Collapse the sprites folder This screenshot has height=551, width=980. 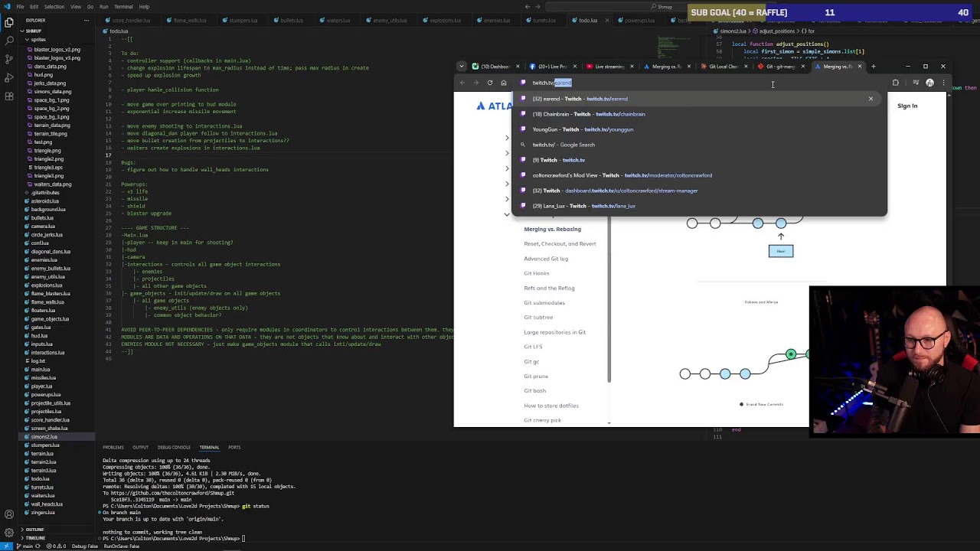click(x=38, y=39)
